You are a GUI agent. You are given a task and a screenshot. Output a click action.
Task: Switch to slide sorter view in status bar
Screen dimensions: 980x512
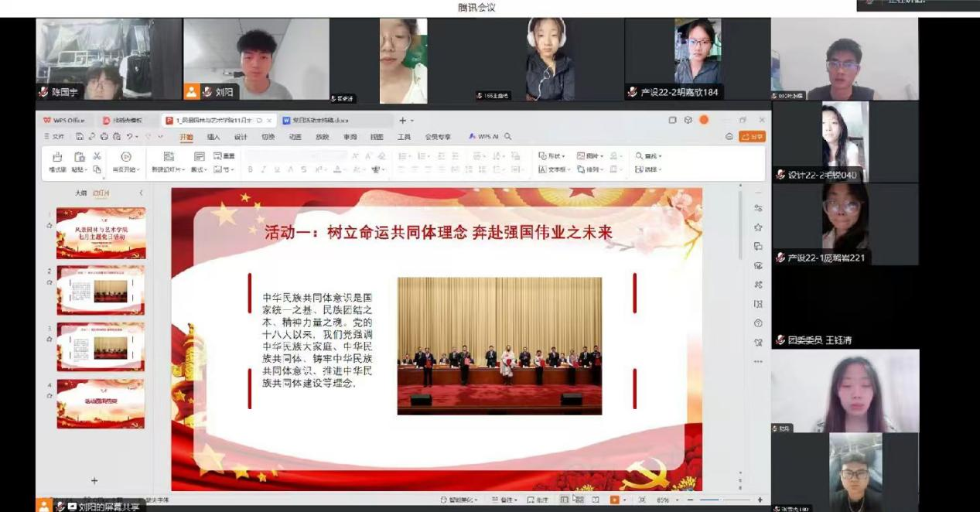pyautogui.click(x=579, y=500)
